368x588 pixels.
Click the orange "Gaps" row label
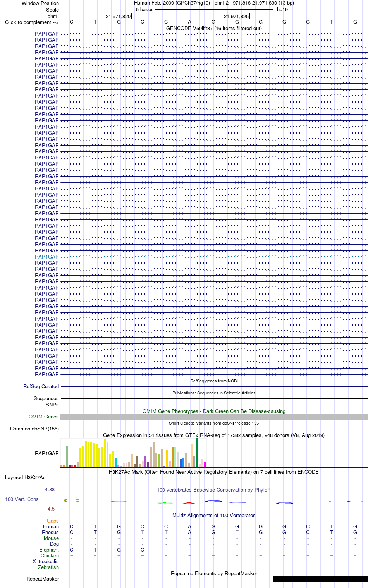point(53,521)
